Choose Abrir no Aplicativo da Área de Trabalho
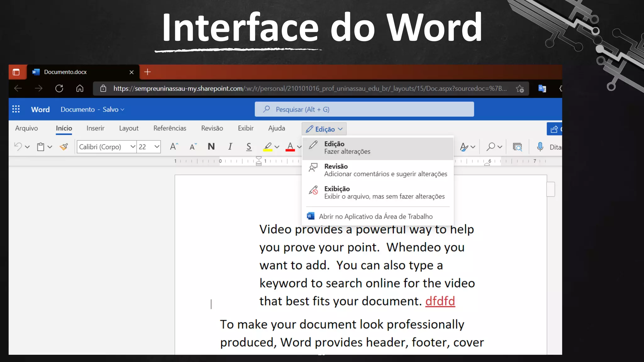644x362 pixels. [x=378, y=216]
